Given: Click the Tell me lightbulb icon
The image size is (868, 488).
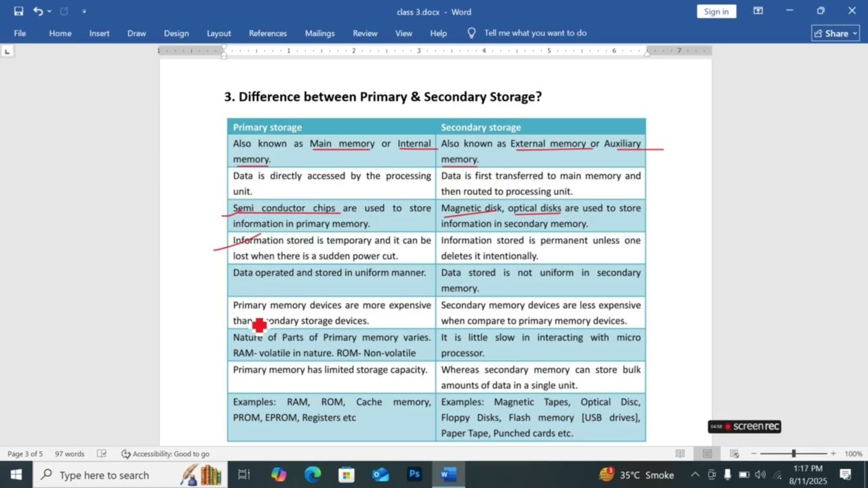Looking at the screenshot, I should (x=472, y=33).
